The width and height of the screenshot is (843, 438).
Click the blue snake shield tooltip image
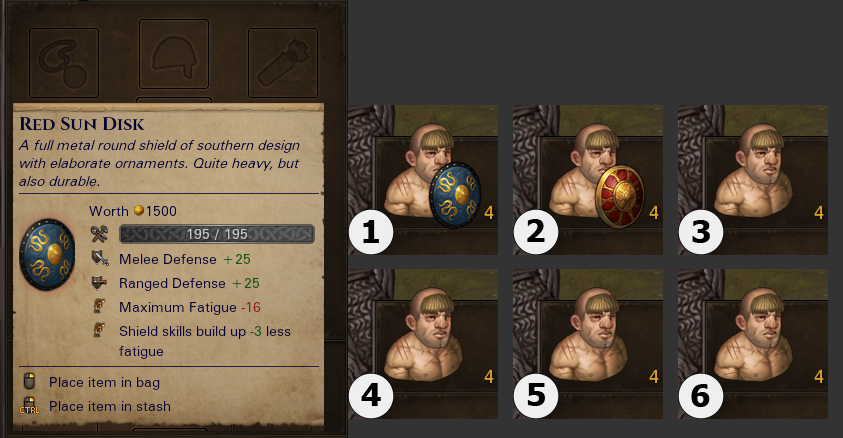click(x=47, y=254)
